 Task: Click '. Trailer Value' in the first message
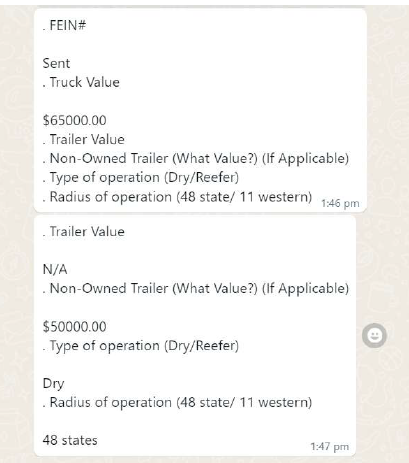tap(84, 139)
